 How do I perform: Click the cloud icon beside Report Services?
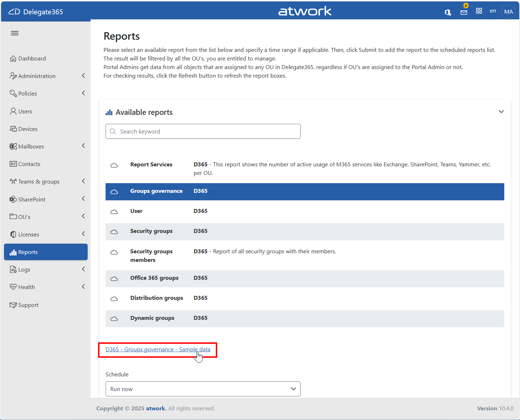[x=114, y=165]
